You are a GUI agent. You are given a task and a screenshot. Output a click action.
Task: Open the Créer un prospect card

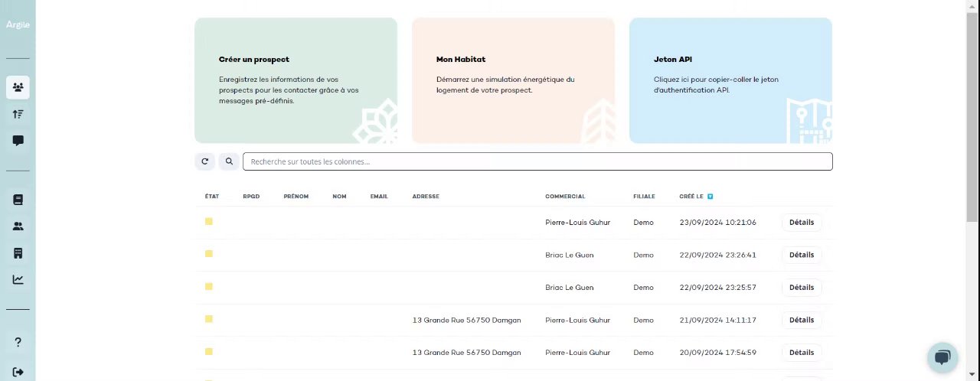click(x=296, y=80)
